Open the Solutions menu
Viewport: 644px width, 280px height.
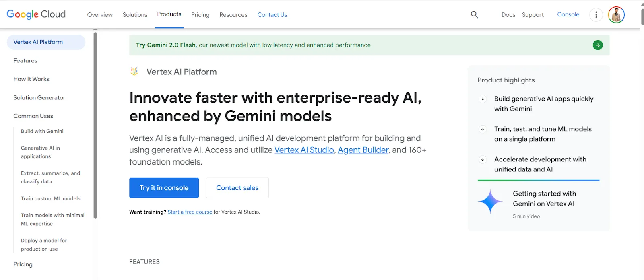click(135, 15)
